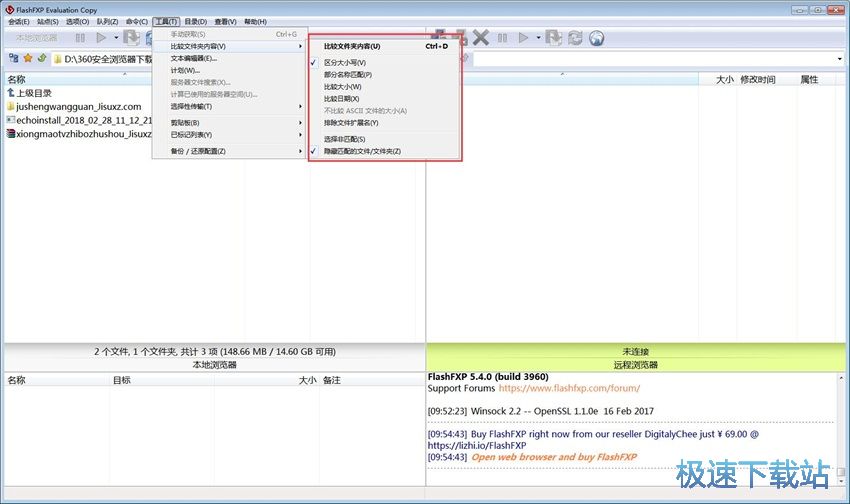Click the FlashFXP title bar app icon
Screen dimensions: 850x504
(x=9, y=9)
